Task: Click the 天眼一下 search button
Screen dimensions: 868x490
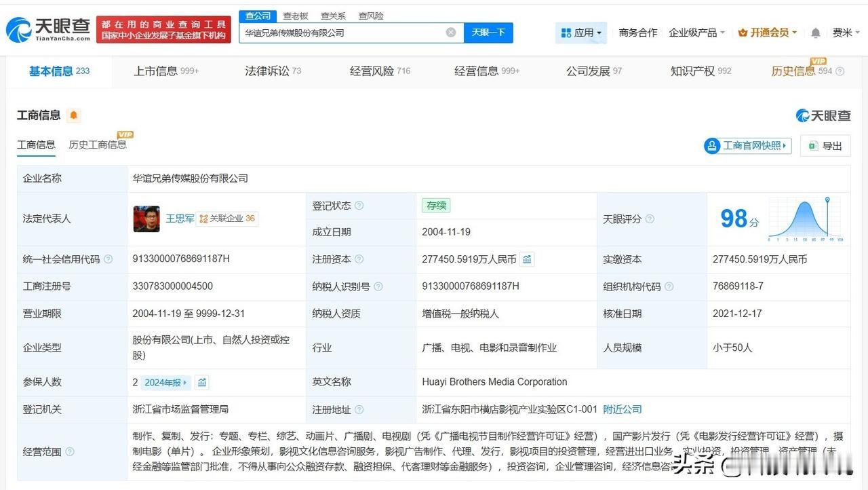Action: 488,33
